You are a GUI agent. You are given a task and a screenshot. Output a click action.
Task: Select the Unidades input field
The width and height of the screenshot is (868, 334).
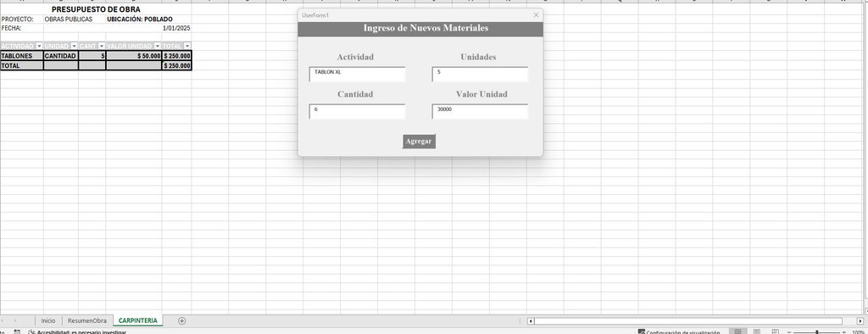480,75
